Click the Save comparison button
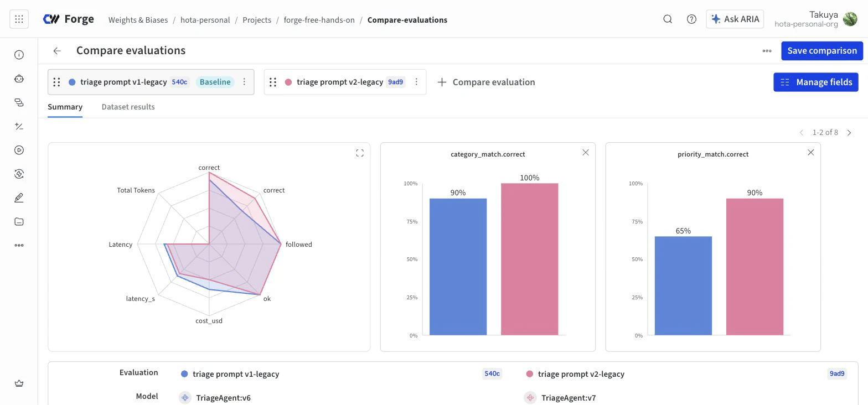This screenshot has height=405, width=868. pyautogui.click(x=822, y=50)
